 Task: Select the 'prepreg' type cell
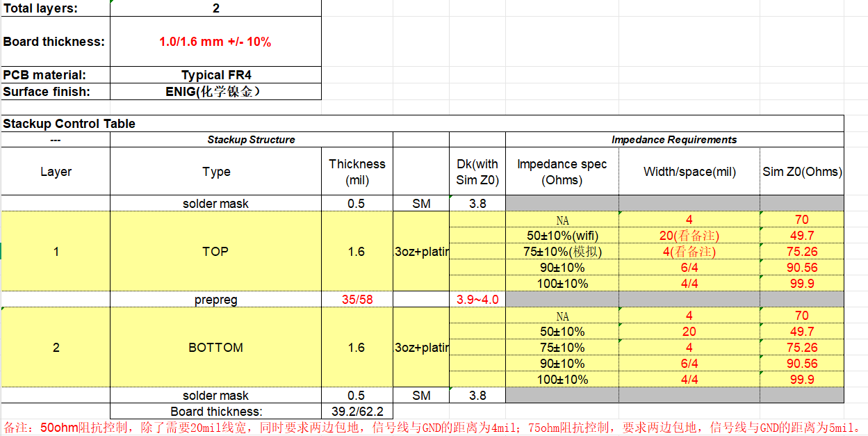[215, 300]
